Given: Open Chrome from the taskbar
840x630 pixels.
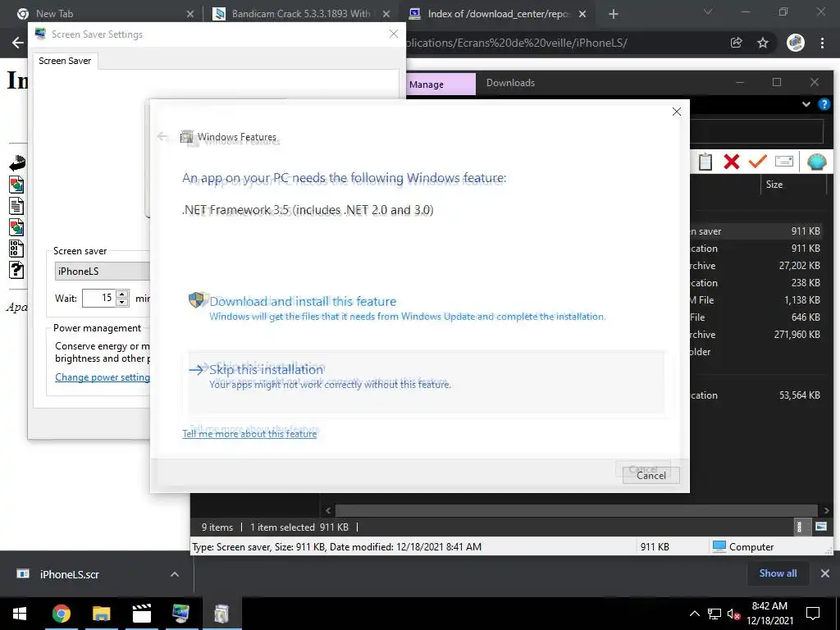Looking at the screenshot, I should (61, 614).
